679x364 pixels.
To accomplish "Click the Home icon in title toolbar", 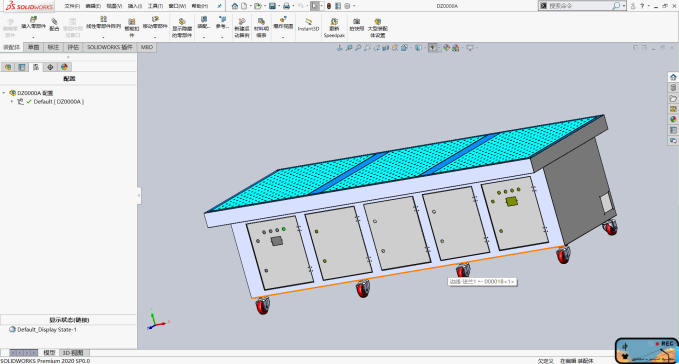I will pyautogui.click(x=235, y=6).
